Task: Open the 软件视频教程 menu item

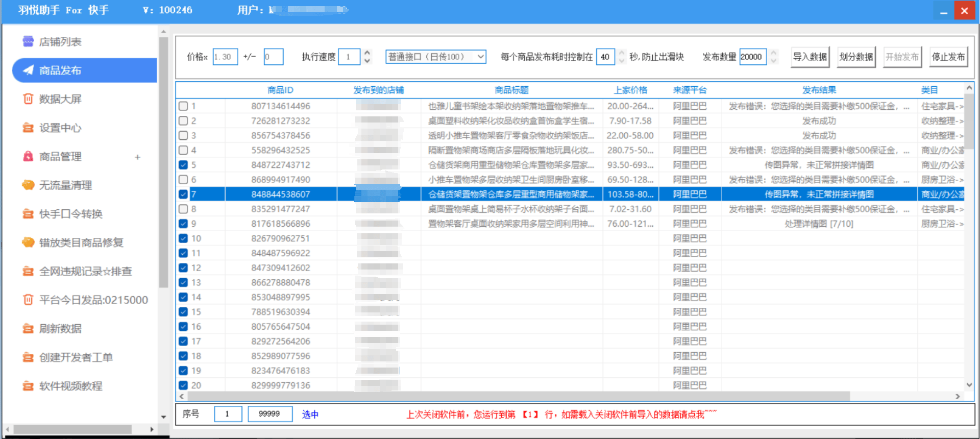Action: (71, 386)
